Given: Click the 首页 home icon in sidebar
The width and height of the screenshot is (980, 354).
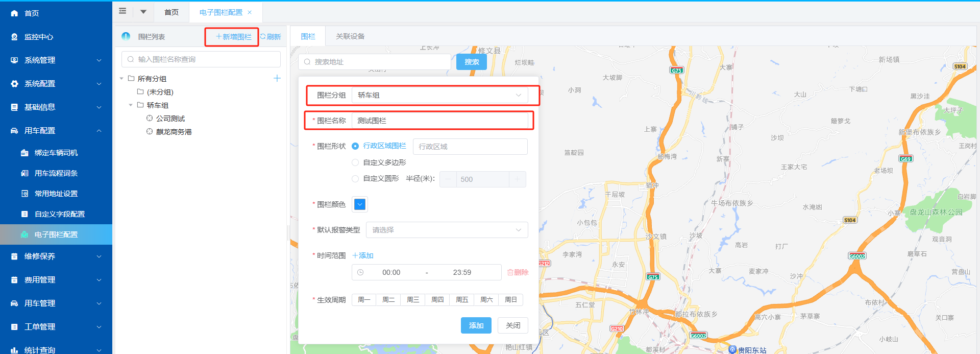Looking at the screenshot, I should click(x=14, y=13).
